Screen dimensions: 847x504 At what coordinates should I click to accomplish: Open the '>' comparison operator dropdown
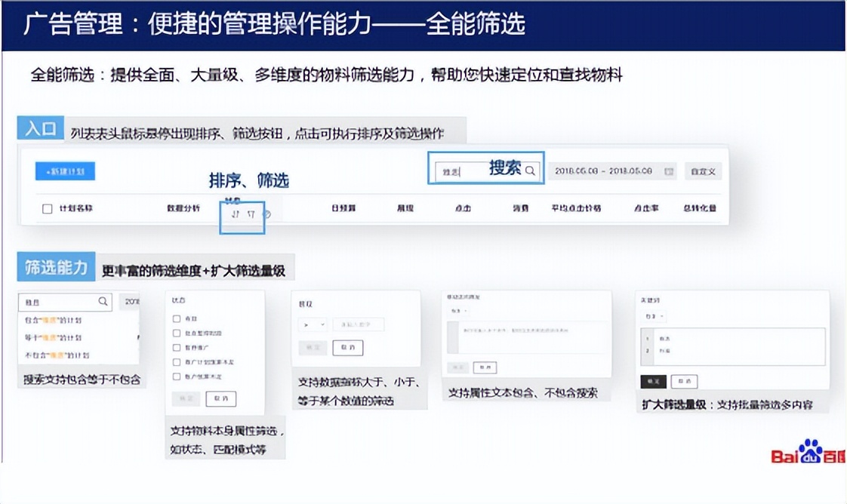click(313, 324)
